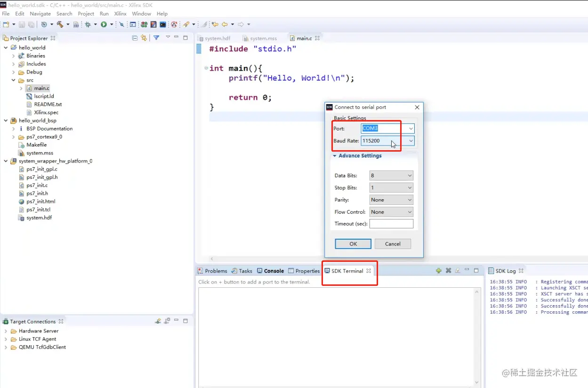Select lscript.ld in Project Explorer
Image resolution: width=588 pixels, height=388 pixels.
point(44,96)
